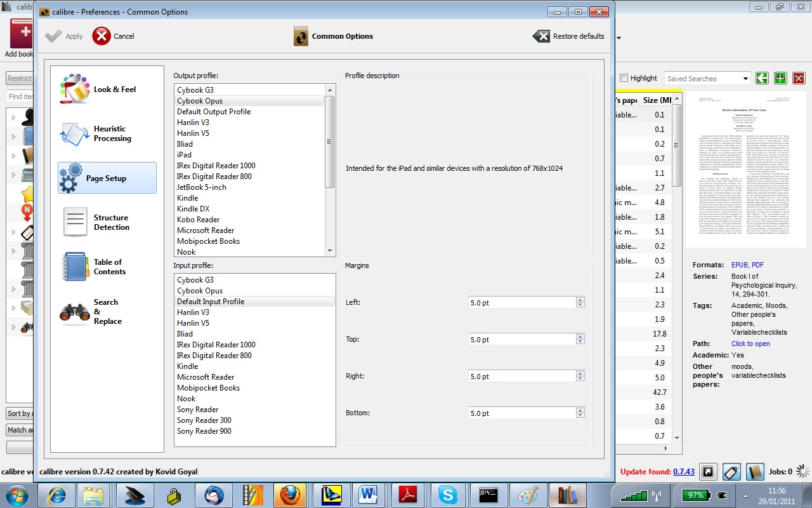Click the arrow layout icon in calibre status bar

coord(708,472)
